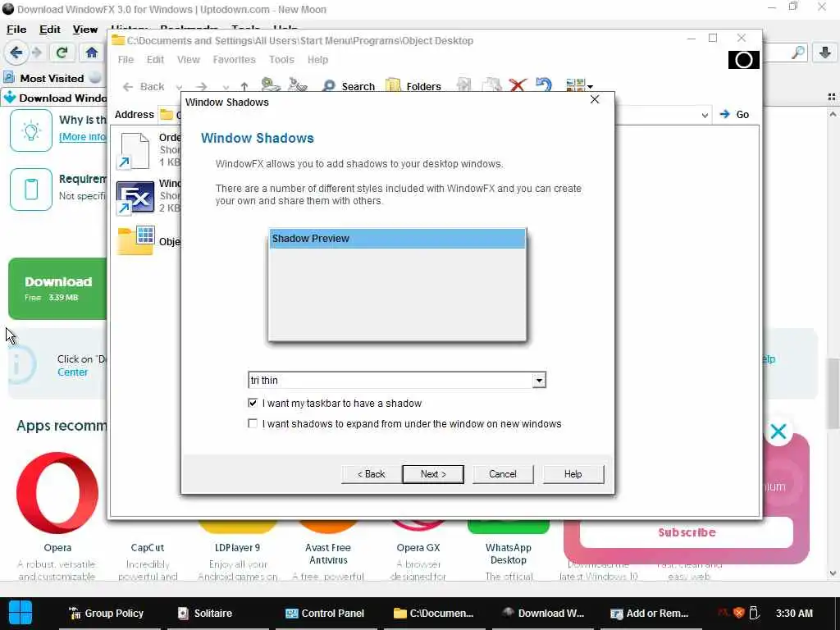This screenshot has width=840, height=630.
Task: Open View menu in the Explorer window
Action: pos(189,59)
